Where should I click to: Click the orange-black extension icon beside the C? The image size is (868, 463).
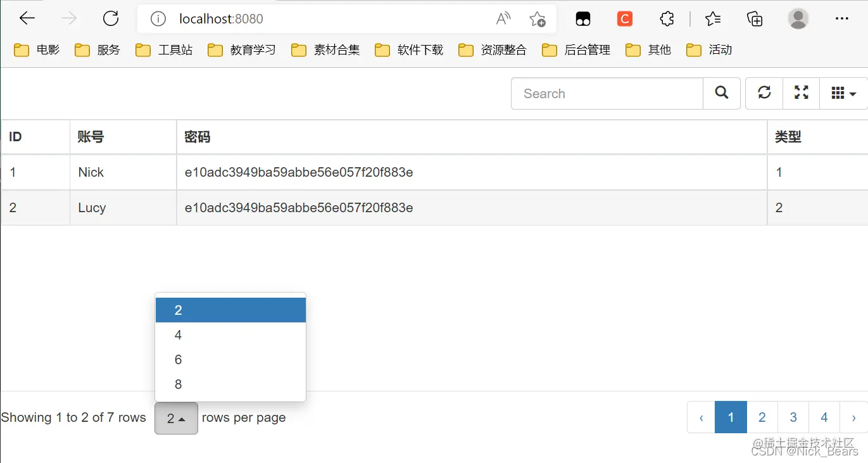pyautogui.click(x=582, y=18)
